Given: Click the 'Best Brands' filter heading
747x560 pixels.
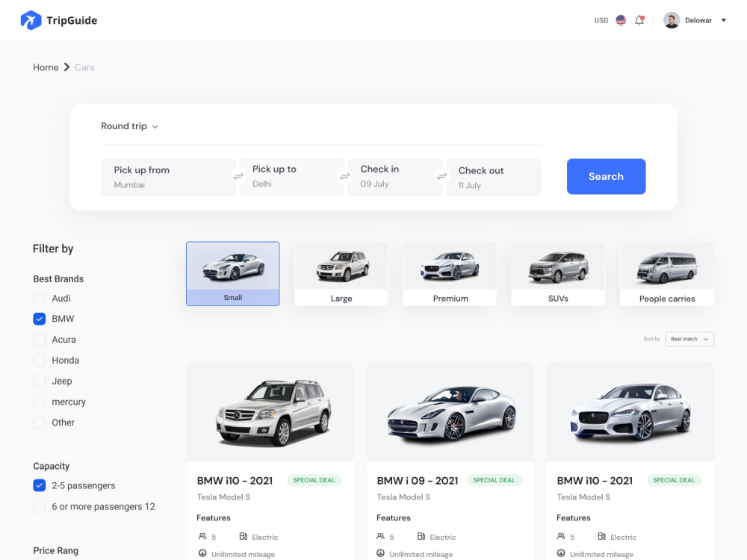Looking at the screenshot, I should 58,279.
